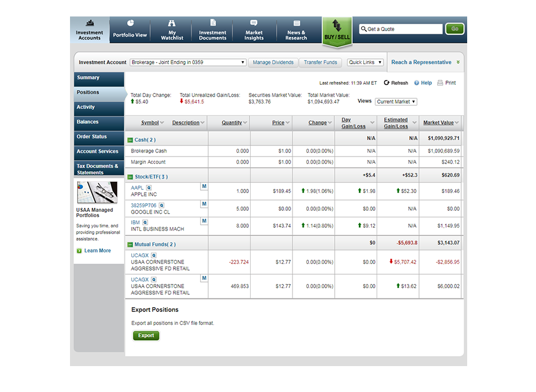The width and height of the screenshot is (536, 392).
Task: Click the 38259P706 symbol link
Action: (x=144, y=205)
